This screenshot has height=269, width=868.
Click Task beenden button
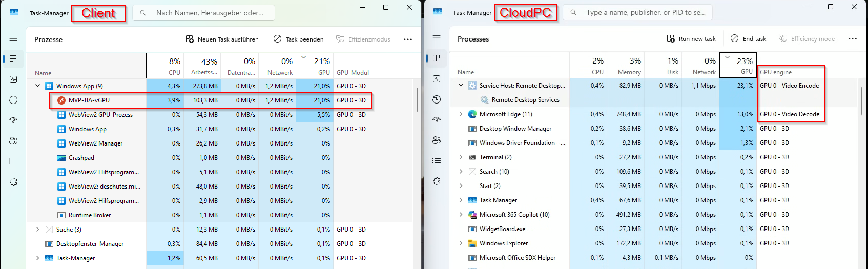299,39
